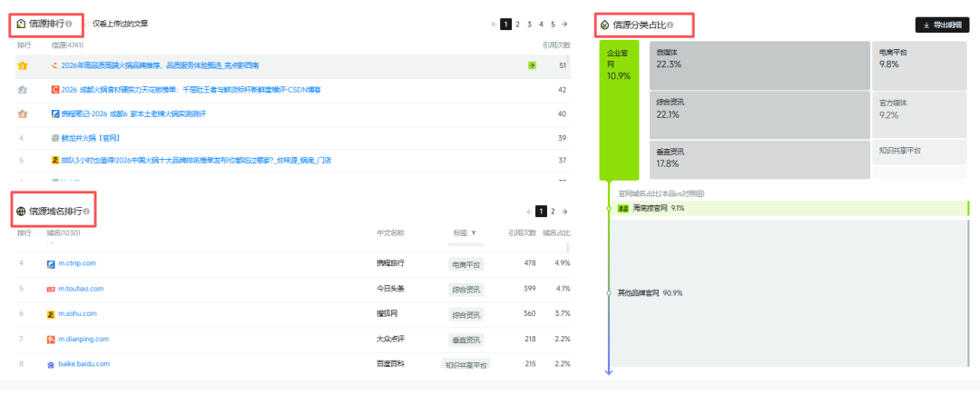The image size is (980, 395).
Task: Toggle the 仅看上传过的文章 checkbox
Action: [x=85, y=24]
